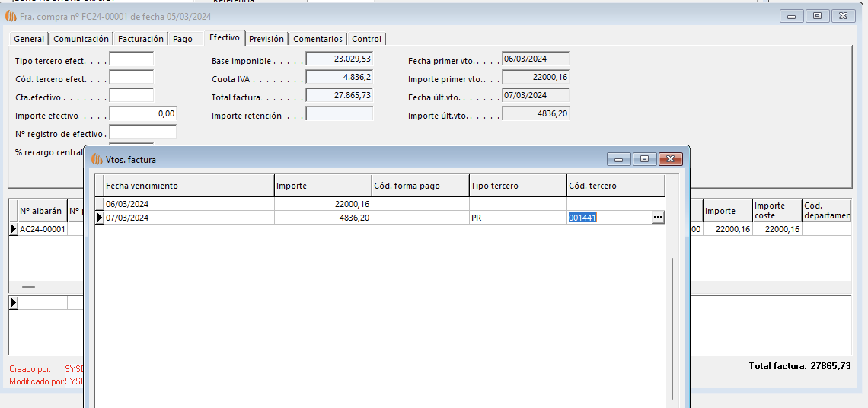868x408 pixels.
Task: Switch to the General tab
Action: 29,39
